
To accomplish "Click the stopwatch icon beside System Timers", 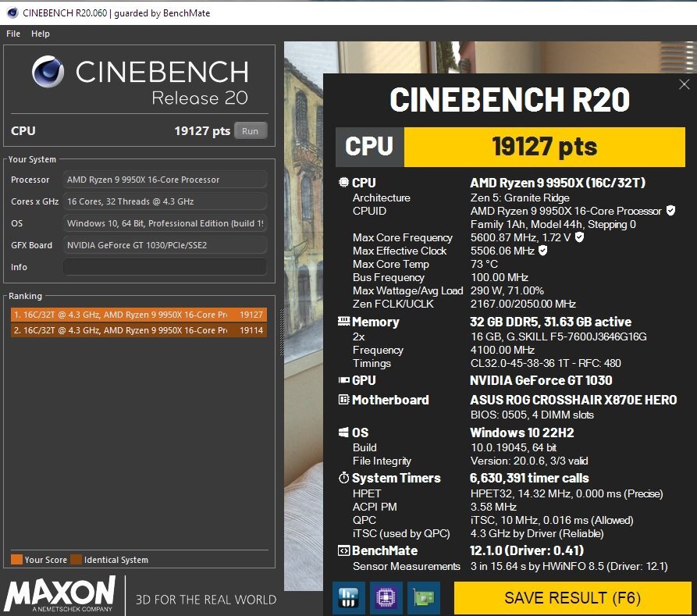I will (343, 478).
